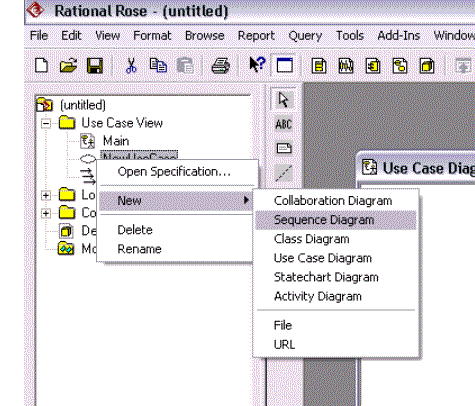Click the Print toolbar icon
This screenshot has width=475, height=406.
point(221,66)
